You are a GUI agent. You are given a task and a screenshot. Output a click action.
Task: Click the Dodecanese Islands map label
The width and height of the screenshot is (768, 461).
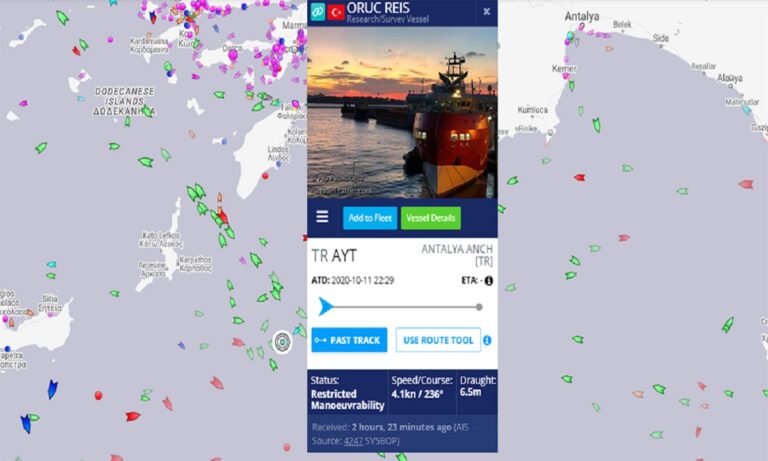pos(124,101)
